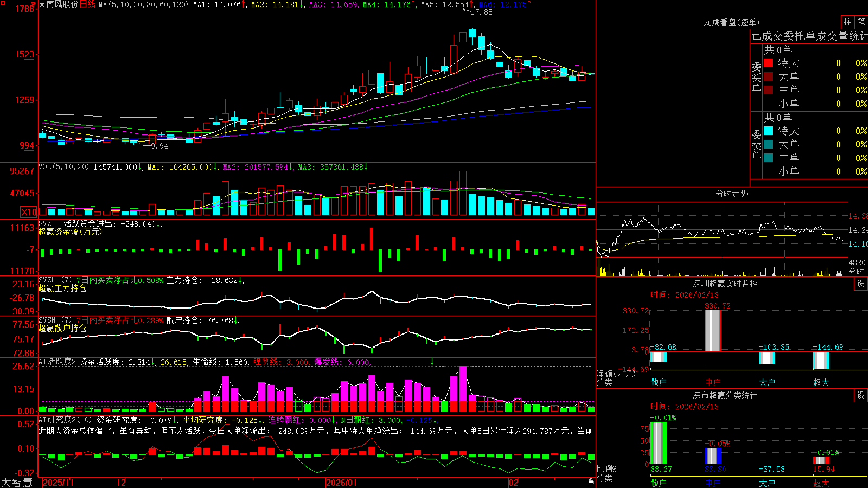Click the red 日线 period label
Image resolution: width=868 pixels, height=488 pixels.
(87, 4)
